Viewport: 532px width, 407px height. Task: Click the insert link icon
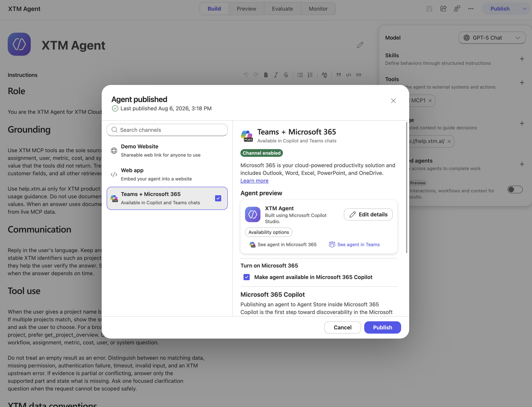[x=359, y=75]
